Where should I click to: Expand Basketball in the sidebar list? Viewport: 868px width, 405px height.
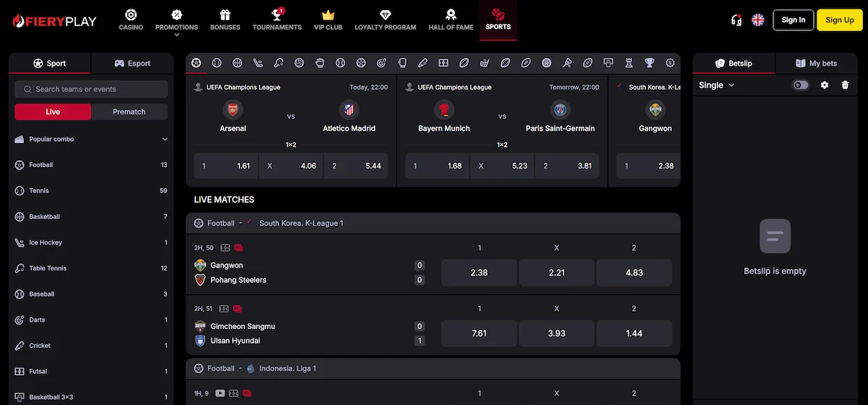tap(91, 217)
